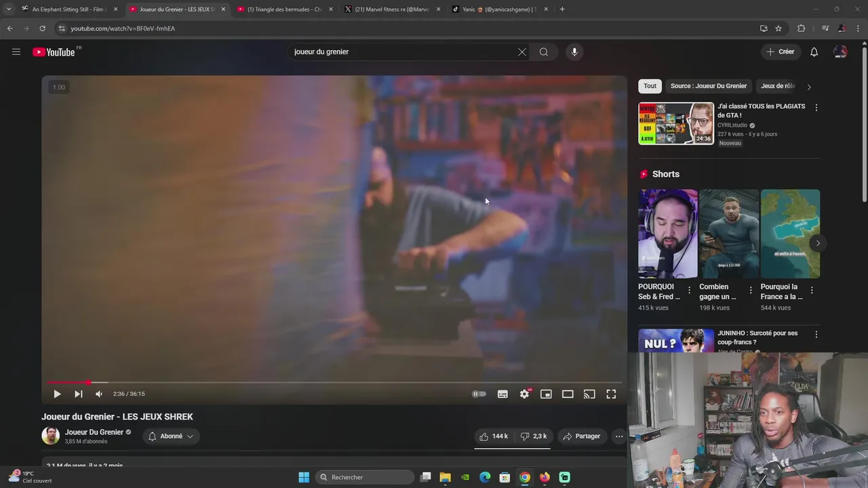Share the video with Partager
Image resolution: width=868 pixels, height=488 pixels.
click(x=582, y=436)
